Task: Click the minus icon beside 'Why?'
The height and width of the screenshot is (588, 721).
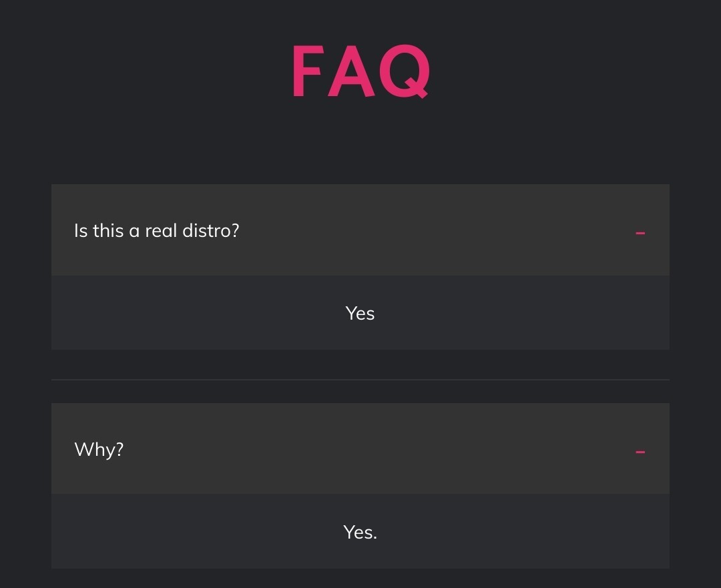Action: [x=640, y=452]
